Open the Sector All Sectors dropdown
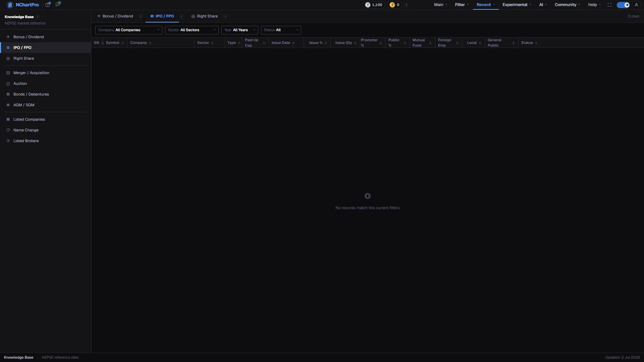 [x=192, y=30]
